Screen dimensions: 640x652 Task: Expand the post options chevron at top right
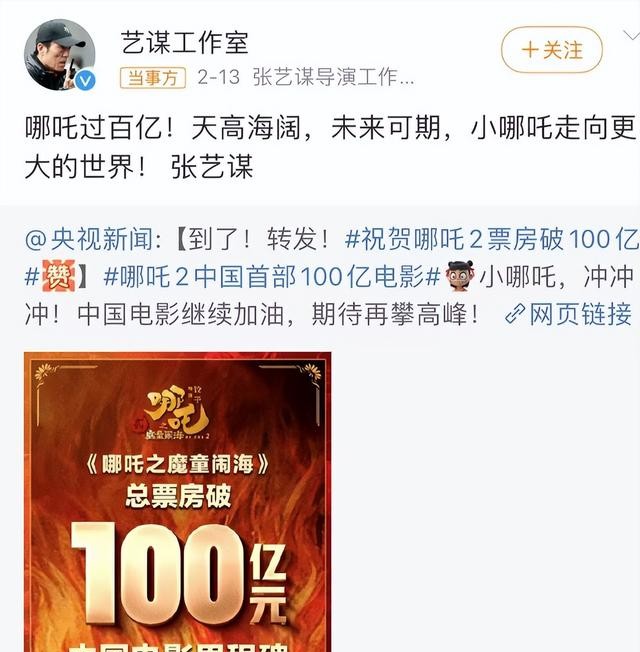pos(632,36)
